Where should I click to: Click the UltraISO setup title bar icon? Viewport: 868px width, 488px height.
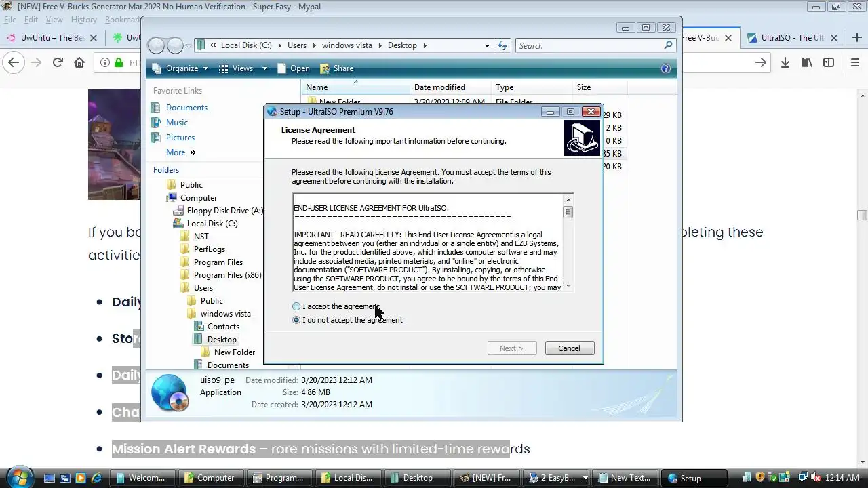[x=272, y=112]
